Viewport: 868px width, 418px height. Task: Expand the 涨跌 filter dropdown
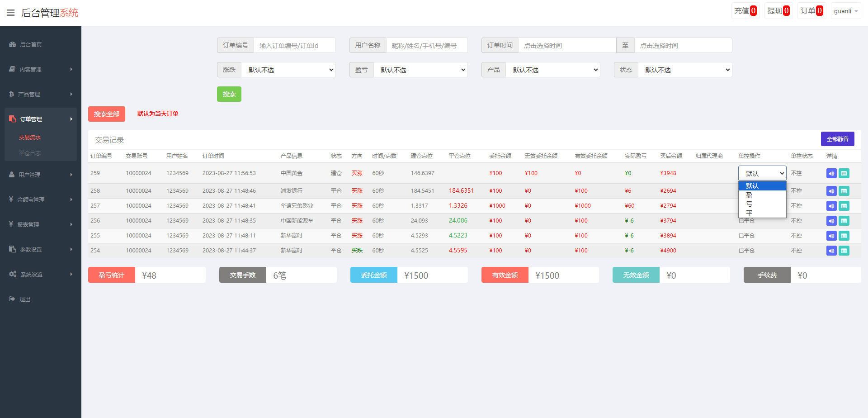coord(288,69)
